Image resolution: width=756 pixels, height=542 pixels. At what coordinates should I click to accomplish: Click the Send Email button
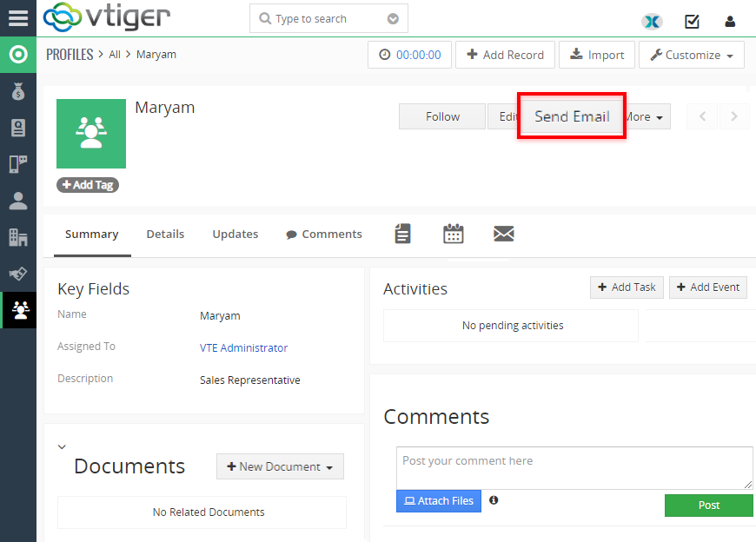point(572,116)
